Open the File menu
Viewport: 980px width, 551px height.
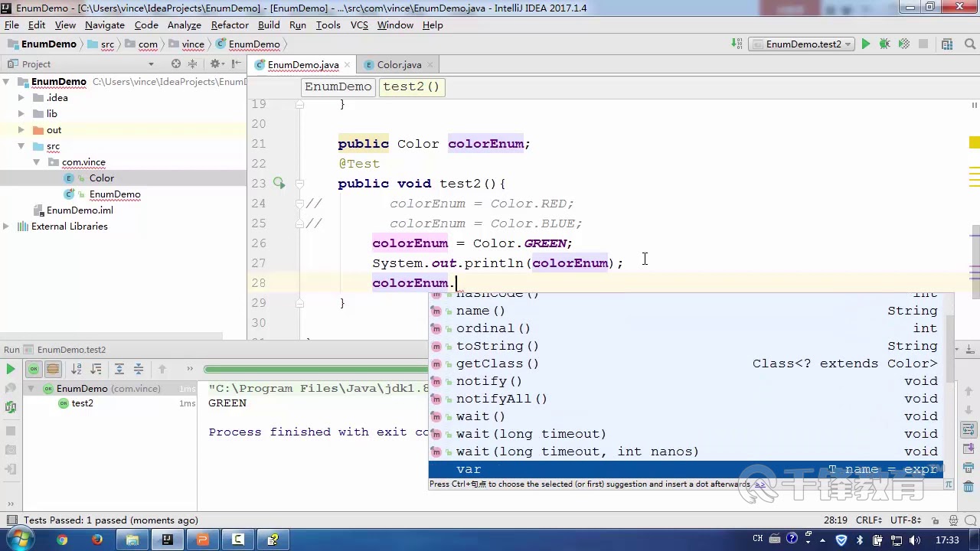point(11,25)
